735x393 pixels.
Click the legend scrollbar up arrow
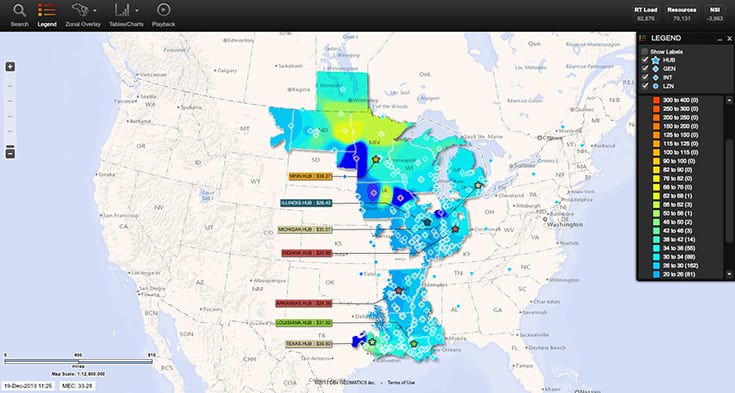(x=729, y=100)
